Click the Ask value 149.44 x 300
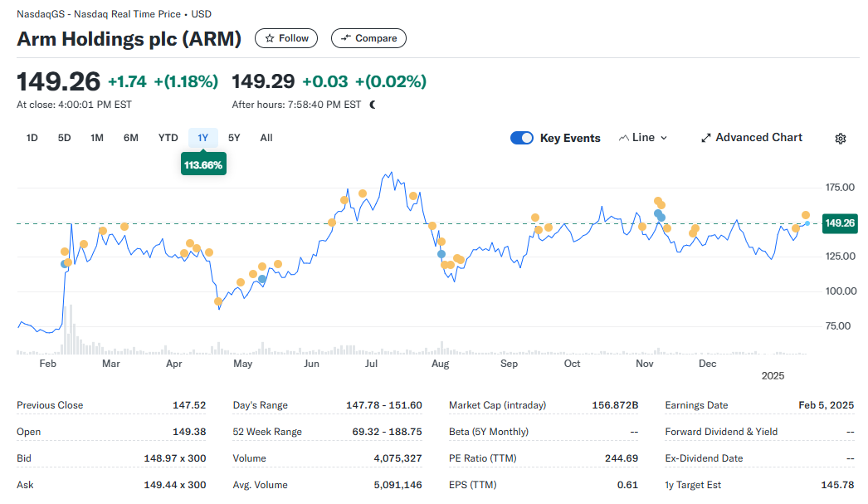Screen dimensions: 868x504 (x=175, y=485)
